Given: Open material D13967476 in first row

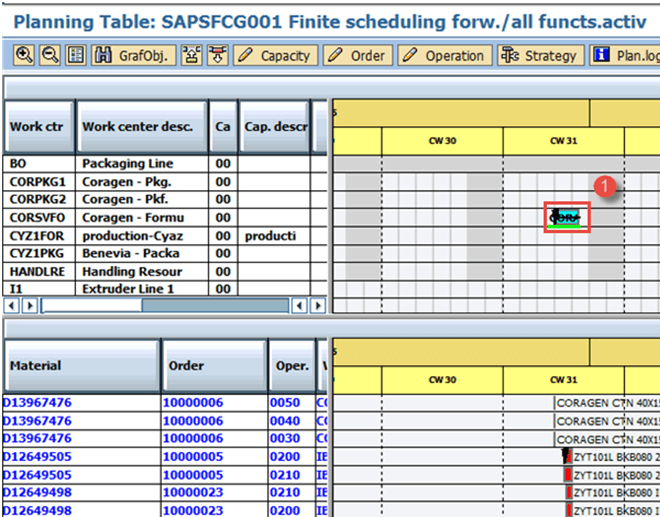Looking at the screenshot, I should [x=37, y=403].
